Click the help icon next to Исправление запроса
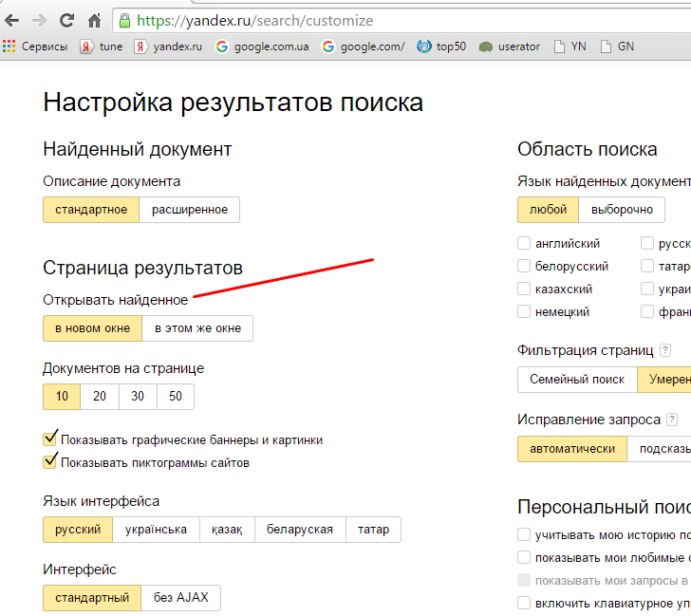This screenshot has width=691, height=616. [x=672, y=420]
